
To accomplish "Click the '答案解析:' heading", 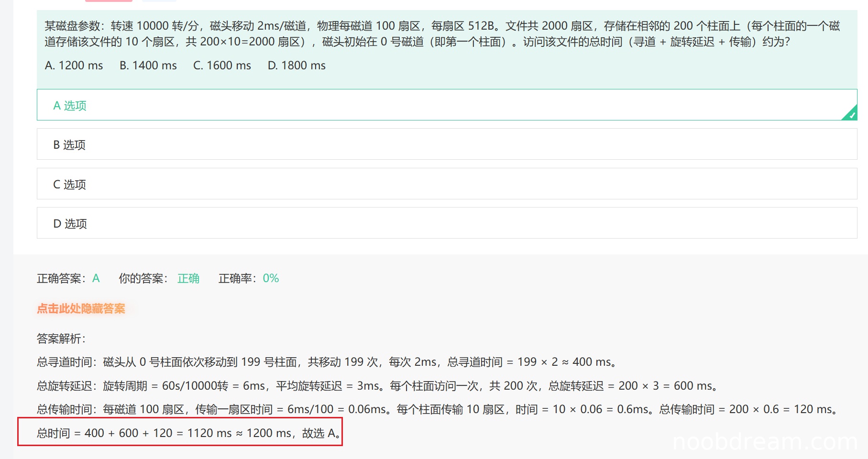I will click(x=61, y=339).
